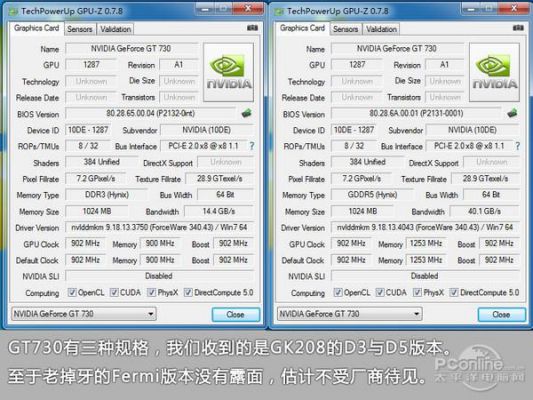
Task: Switch to Sensors tab in left window
Action: 80,29
